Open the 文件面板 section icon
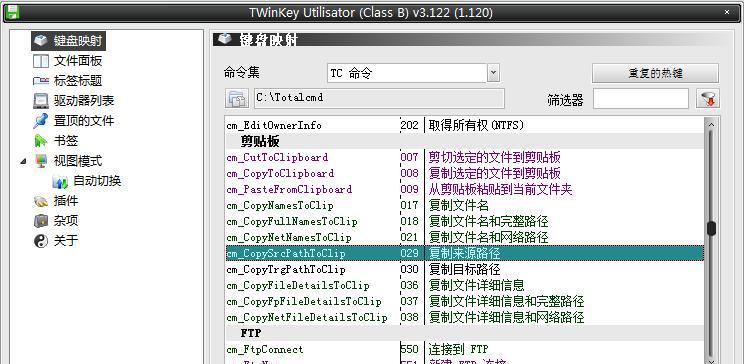Viewport: 744px width, 364px height. (x=41, y=61)
